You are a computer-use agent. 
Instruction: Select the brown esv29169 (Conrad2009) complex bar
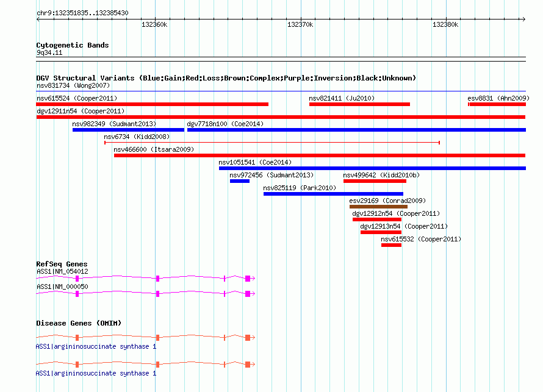pos(378,207)
